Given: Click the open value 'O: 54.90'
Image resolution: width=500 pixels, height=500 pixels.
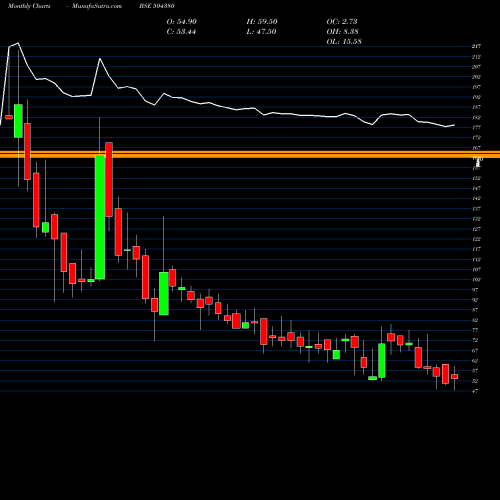Looking at the screenshot, I should point(182,22).
